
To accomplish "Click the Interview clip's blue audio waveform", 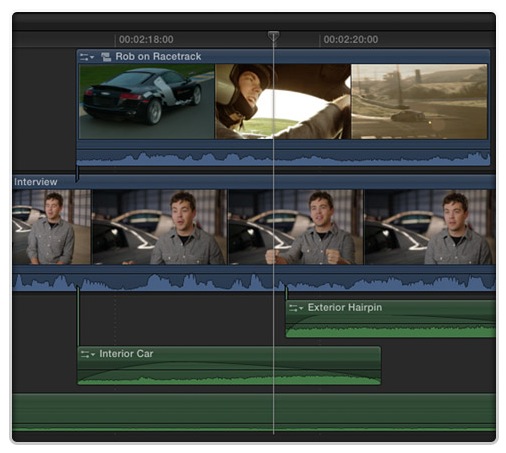I will [x=254, y=282].
